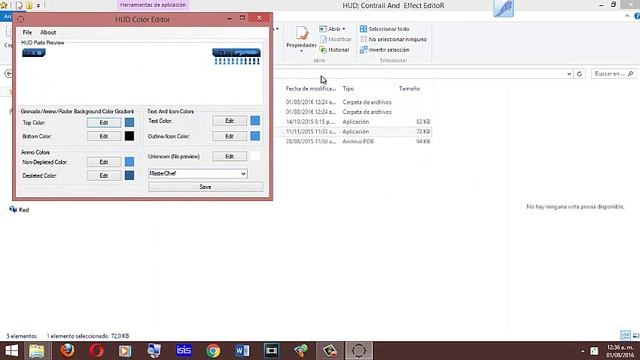Click Seleccionar todo in the ribbon
The width and height of the screenshot is (640, 360).
[384, 29]
